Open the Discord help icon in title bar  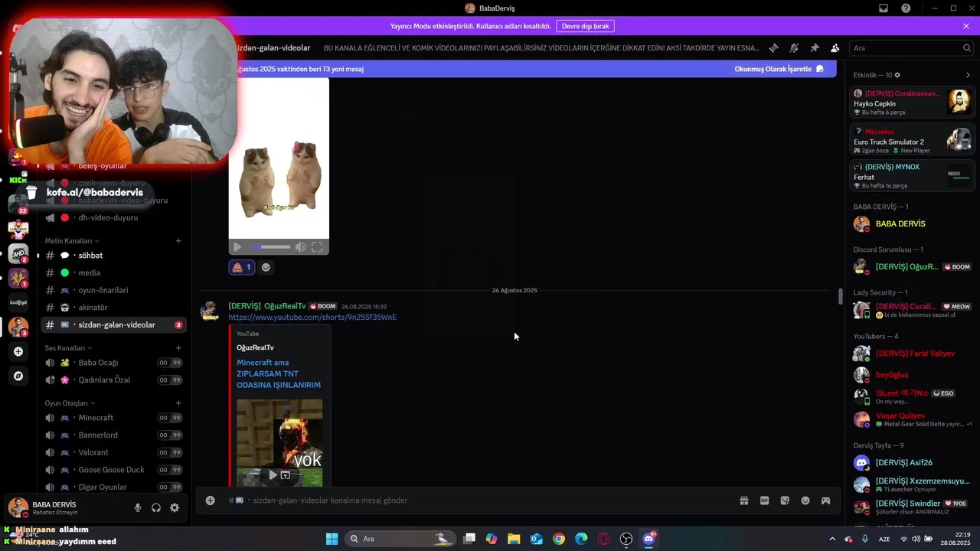point(906,8)
